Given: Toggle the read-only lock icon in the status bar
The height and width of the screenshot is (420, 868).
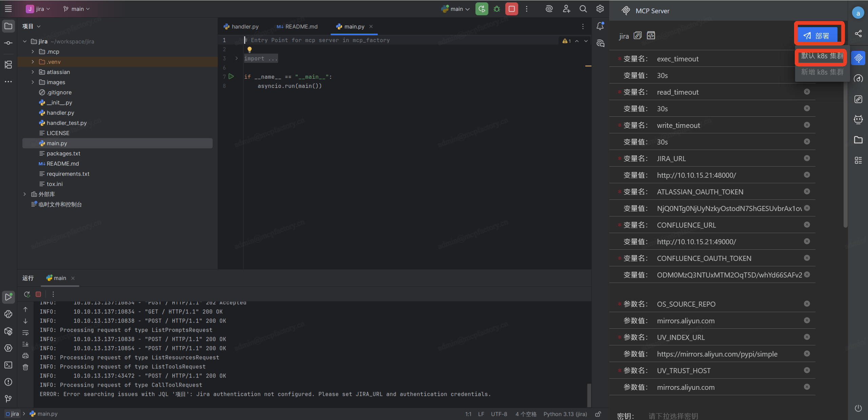Looking at the screenshot, I should [598, 414].
